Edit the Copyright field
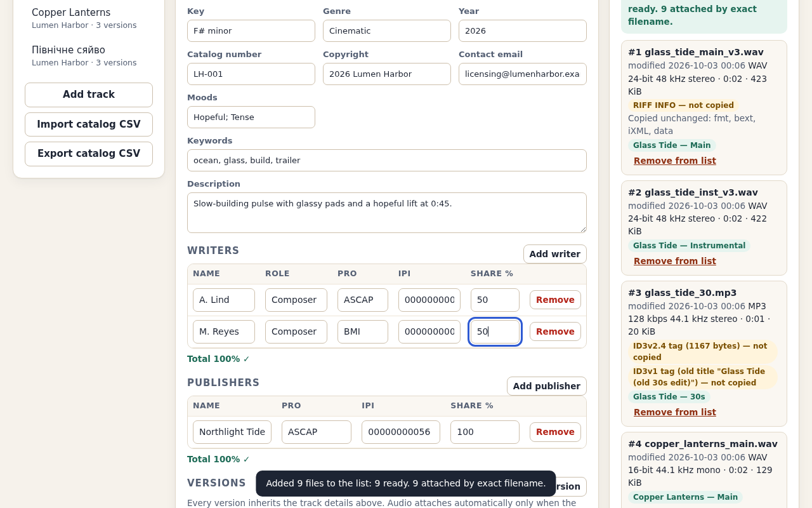The image size is (812, 508). (387, 74)
